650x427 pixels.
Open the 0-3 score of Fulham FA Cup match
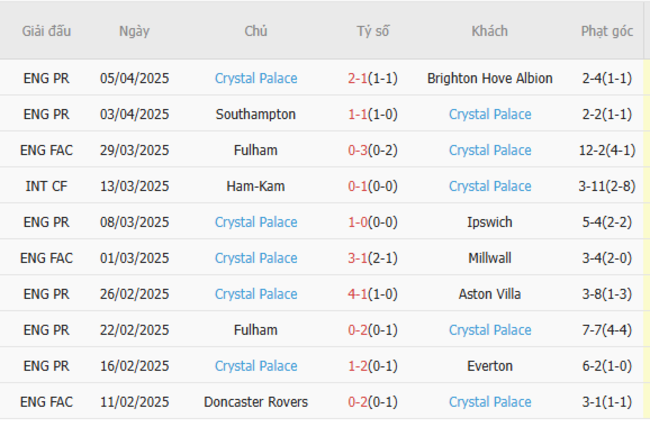pos(358,150)
